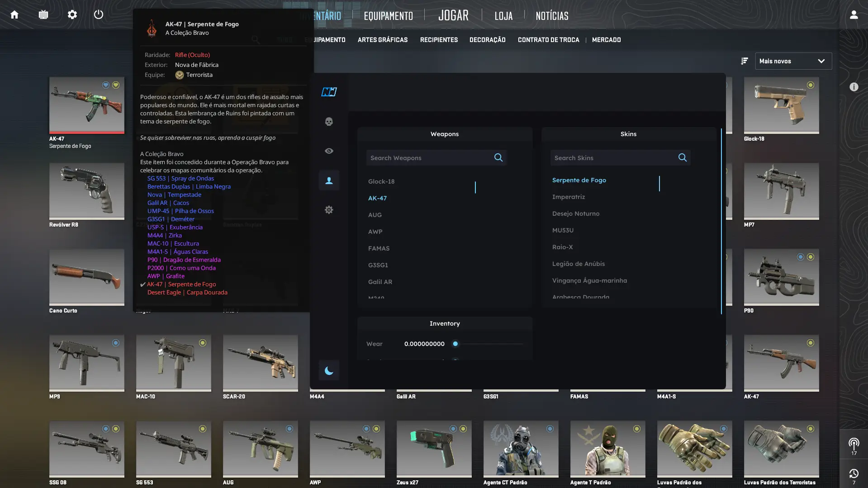Open the watch TV icon

[43, 14]
